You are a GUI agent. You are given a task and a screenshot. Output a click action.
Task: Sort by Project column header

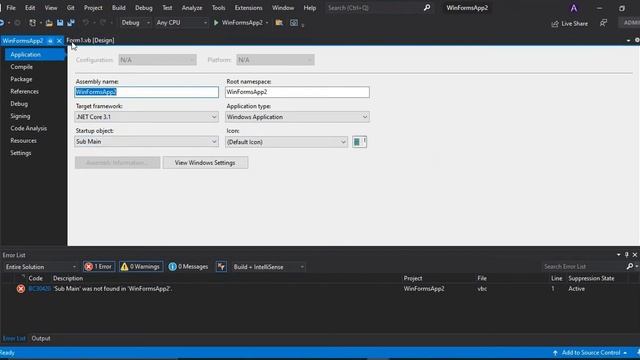tap(413, 278)
